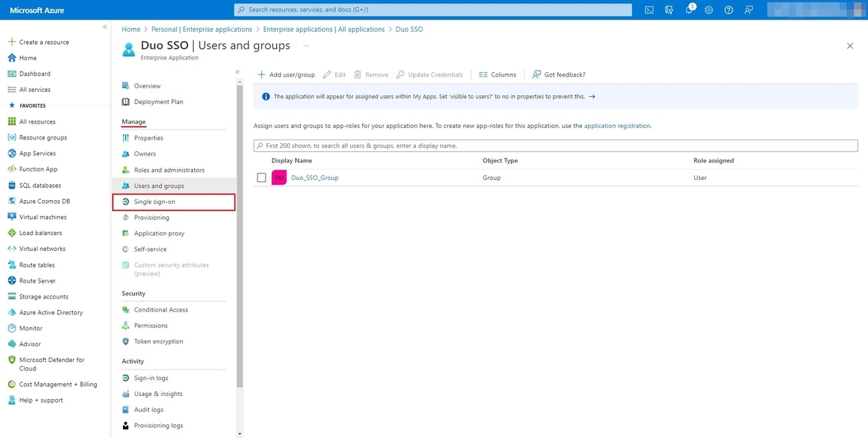Open App Services favorite
The image size is (868, 438).
click(x=37, y=153)
